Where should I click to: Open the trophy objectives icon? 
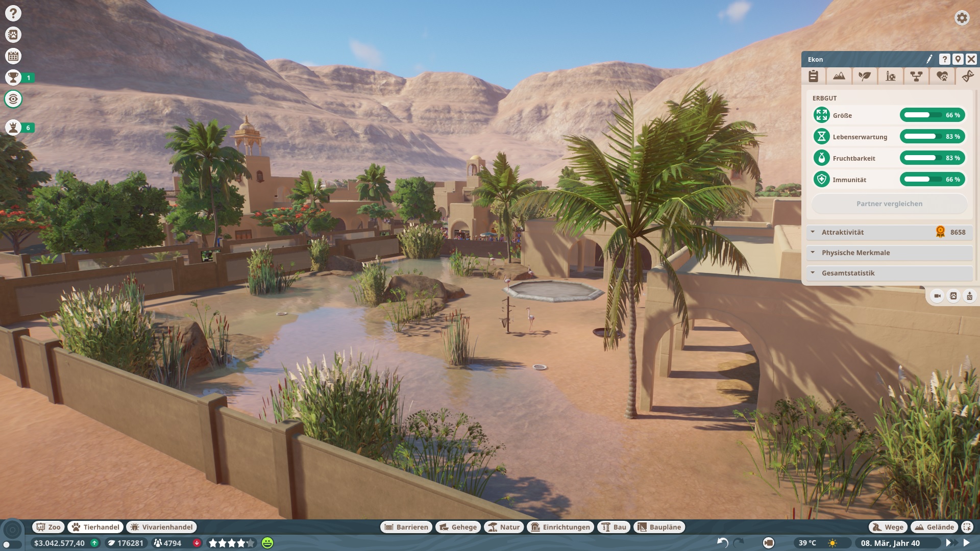13,78
